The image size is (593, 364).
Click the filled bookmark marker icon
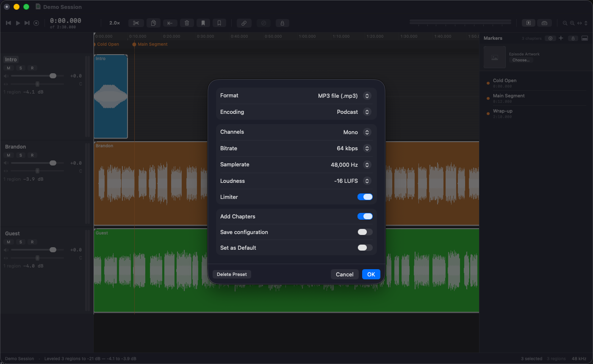click(203, 23)
